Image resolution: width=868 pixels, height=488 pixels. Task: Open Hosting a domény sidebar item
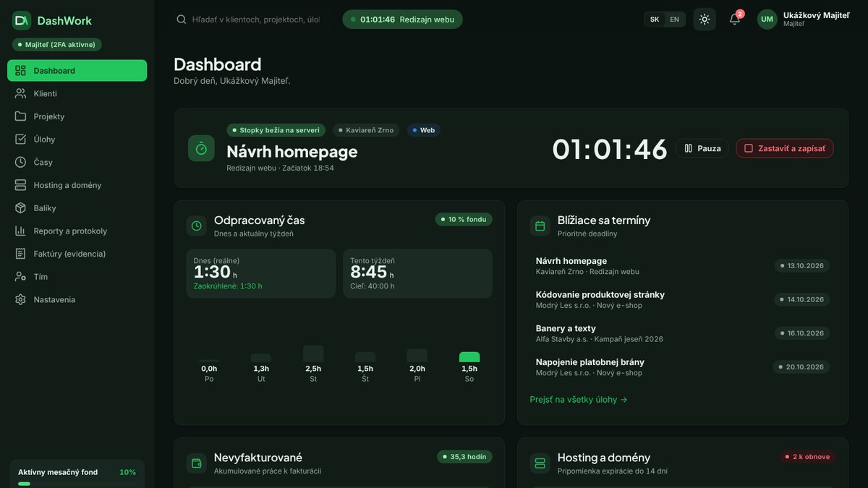[x=77, y=185]
